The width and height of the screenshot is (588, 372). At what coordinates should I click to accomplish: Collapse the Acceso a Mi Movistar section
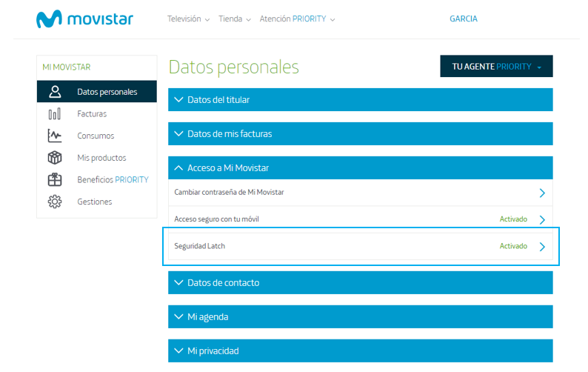click(x=360, y=168)
